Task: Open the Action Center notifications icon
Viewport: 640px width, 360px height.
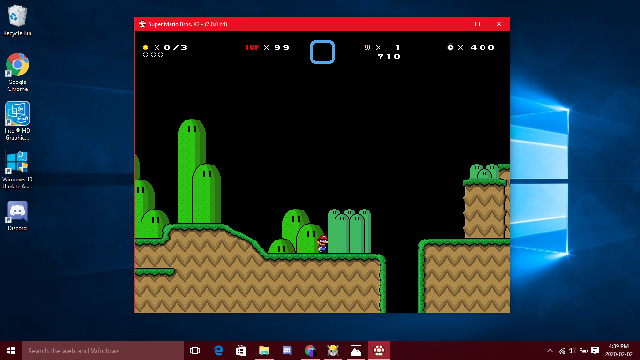Action: point(595,351)
